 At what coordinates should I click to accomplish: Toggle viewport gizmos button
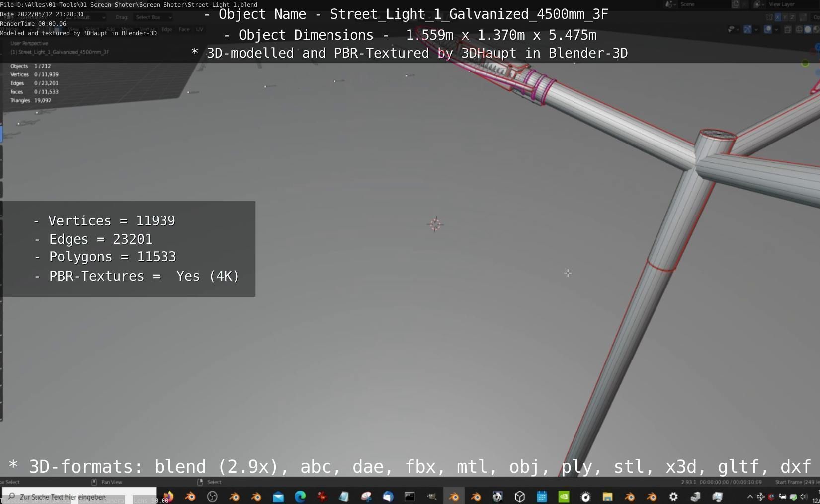tap(747, 29)
